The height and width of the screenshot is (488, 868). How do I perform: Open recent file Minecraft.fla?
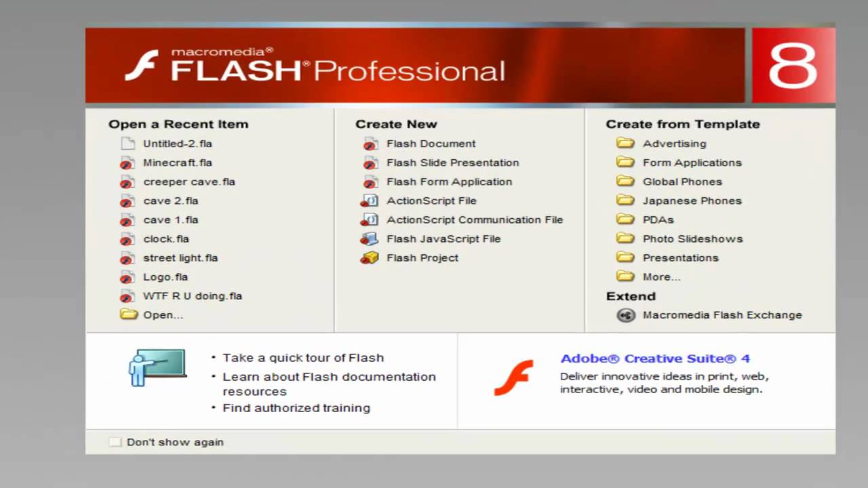point(178,163)
